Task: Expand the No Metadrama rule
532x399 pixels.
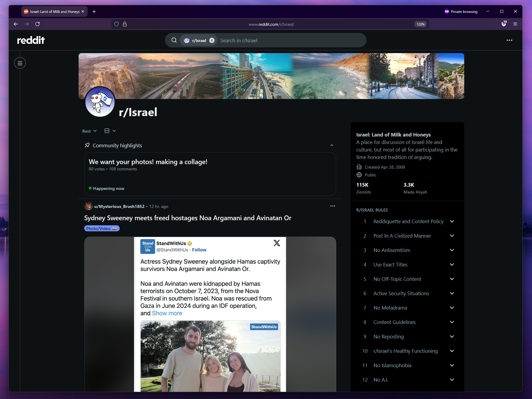Action: (x=452, y=308)
